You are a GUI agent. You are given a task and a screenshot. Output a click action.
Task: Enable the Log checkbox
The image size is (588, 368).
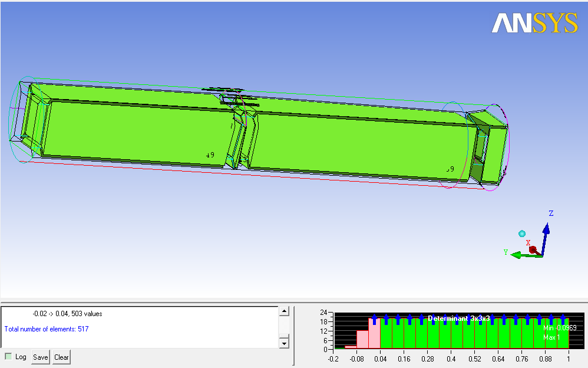tap(8, 356)
